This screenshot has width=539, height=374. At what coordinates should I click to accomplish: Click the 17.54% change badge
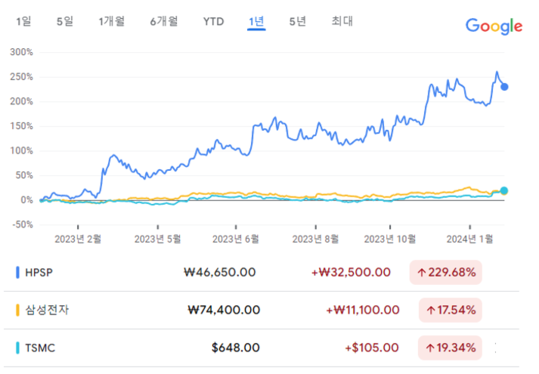(x=450, y=310)
